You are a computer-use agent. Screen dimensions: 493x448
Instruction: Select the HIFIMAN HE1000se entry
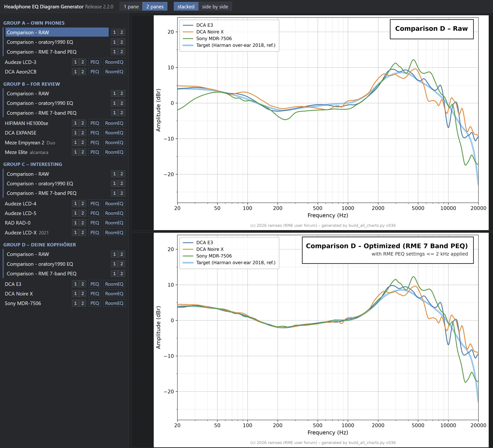(26, 123)
